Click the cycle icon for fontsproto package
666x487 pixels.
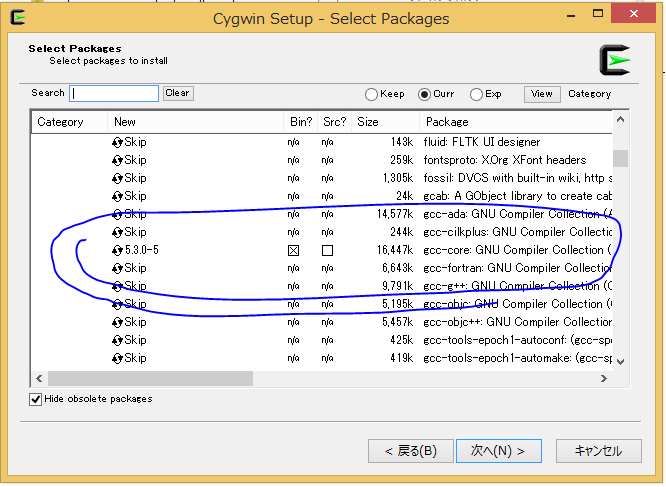[117, 160]
